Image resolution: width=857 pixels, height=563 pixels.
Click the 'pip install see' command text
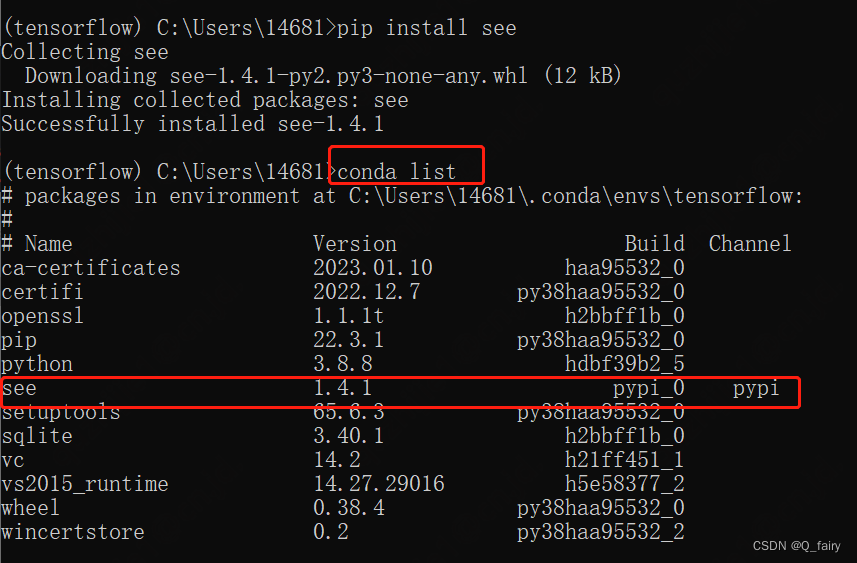coord(426,27)
